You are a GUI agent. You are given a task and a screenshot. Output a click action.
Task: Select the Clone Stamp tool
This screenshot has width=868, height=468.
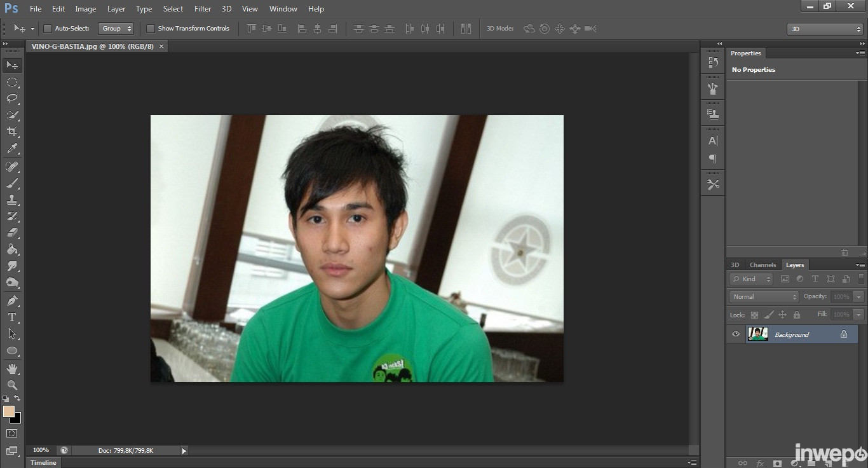12,200
